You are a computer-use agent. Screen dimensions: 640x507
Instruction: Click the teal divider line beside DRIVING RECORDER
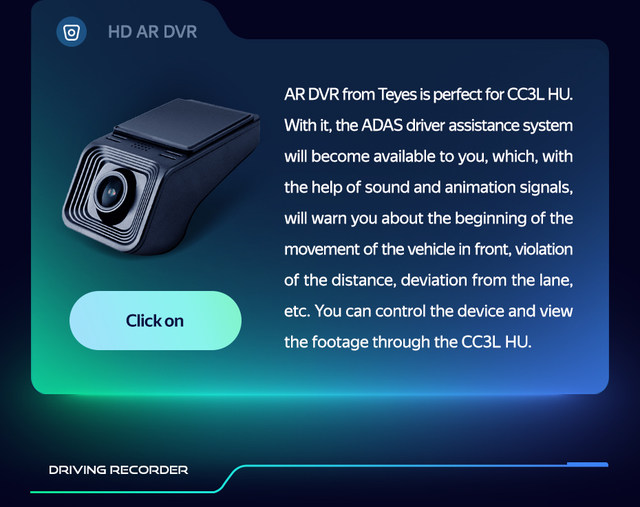(x=319, y=478)
